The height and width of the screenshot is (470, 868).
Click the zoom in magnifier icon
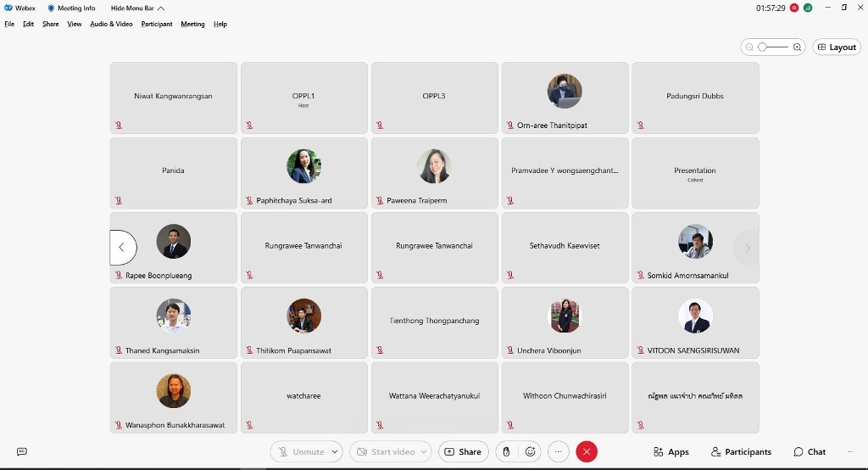(x=797, y=48)
